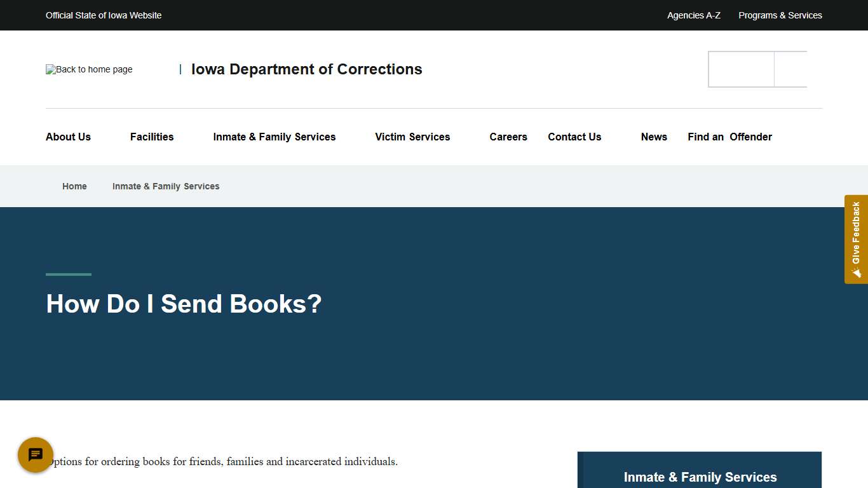Navigate to the Careers page
Viewport: 868px width, 488px height.
pos(508,137)
